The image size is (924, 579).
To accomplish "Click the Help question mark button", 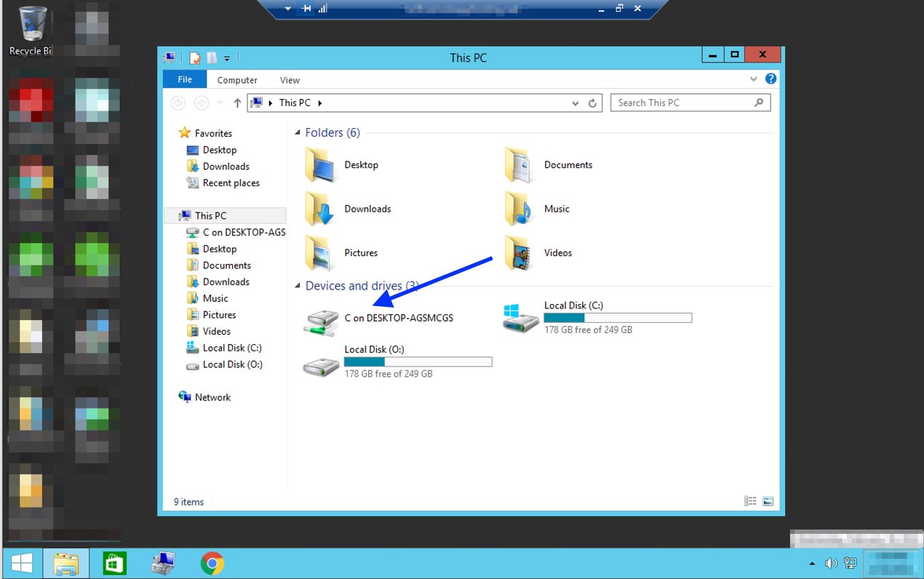I will click(770, 79).
